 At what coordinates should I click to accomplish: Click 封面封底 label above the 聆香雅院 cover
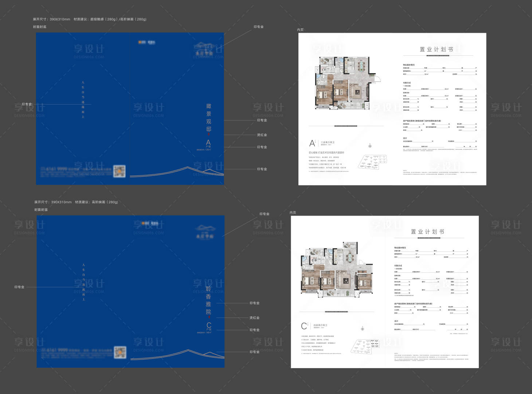(x=41, y=210)
